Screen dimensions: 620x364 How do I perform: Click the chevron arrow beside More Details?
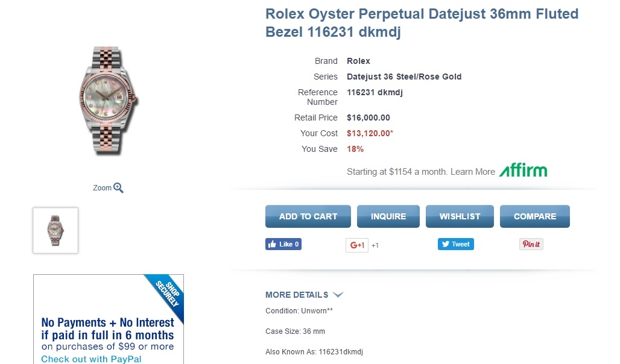point(338,295)
